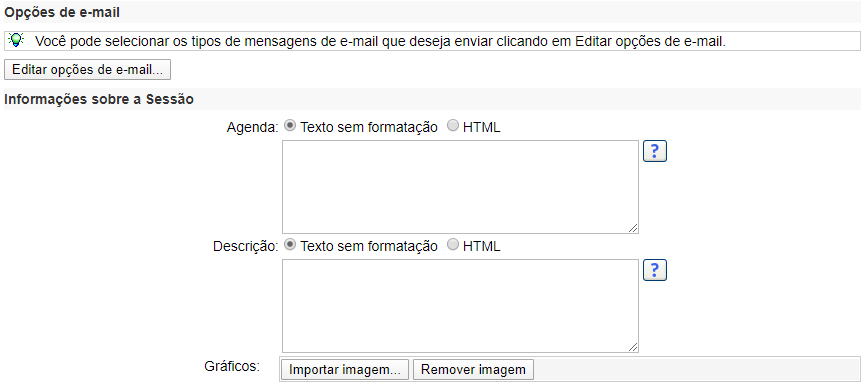Click the Agenda field label
867x387 pixels.
click(253, 127)
